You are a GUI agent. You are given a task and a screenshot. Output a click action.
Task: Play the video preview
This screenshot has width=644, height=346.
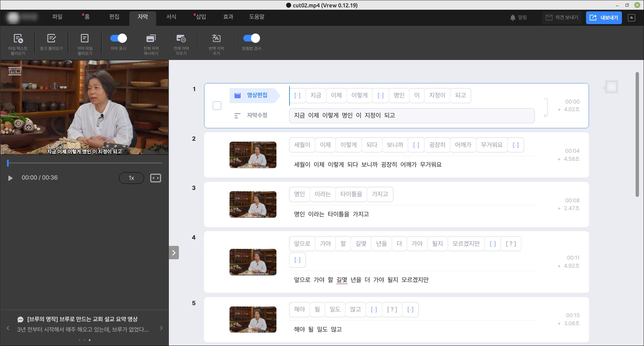coord(10,178)
